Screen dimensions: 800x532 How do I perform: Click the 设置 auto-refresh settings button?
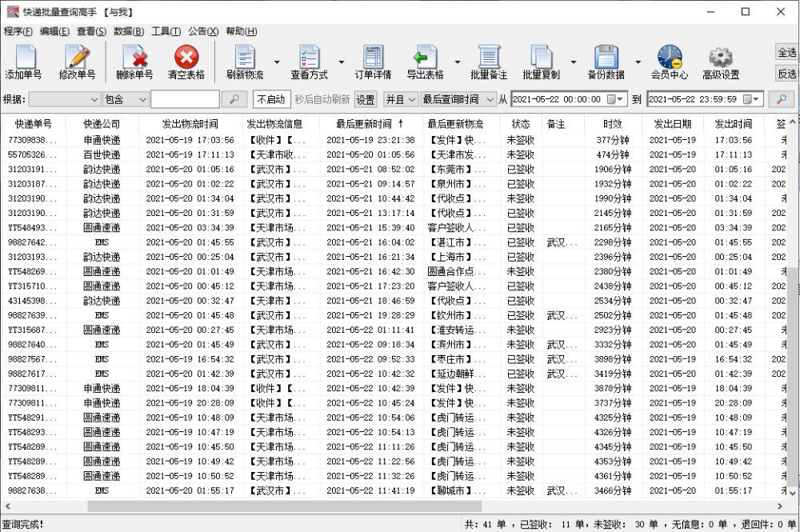pyautogui.click(x=366, y=99)
